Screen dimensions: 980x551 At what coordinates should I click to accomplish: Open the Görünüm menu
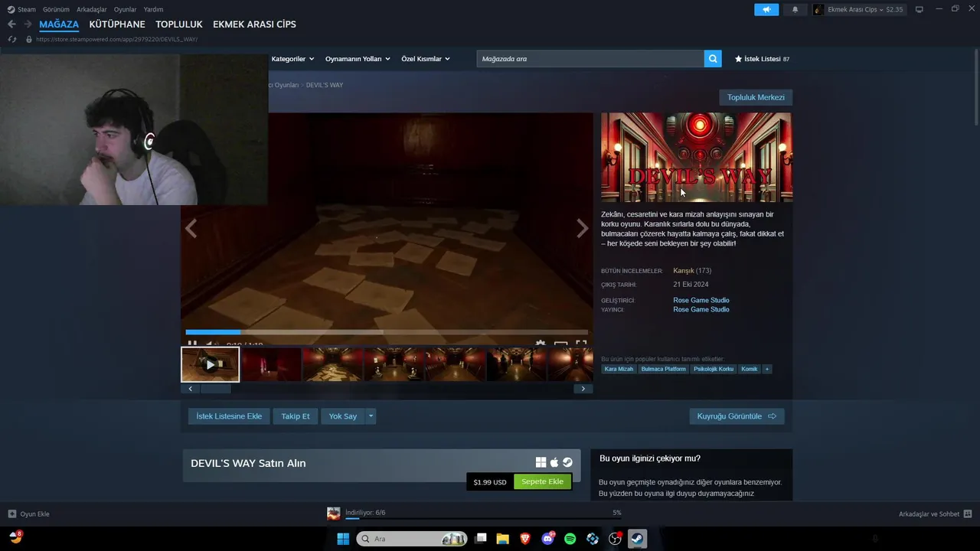[x=56, y=9]
